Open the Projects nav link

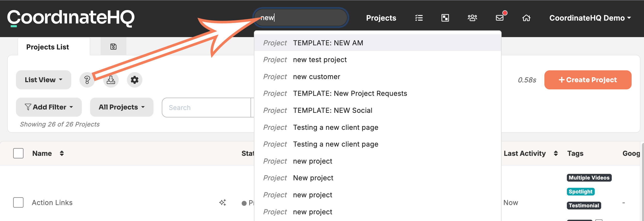pyautogui.click(x=381, y=18)
